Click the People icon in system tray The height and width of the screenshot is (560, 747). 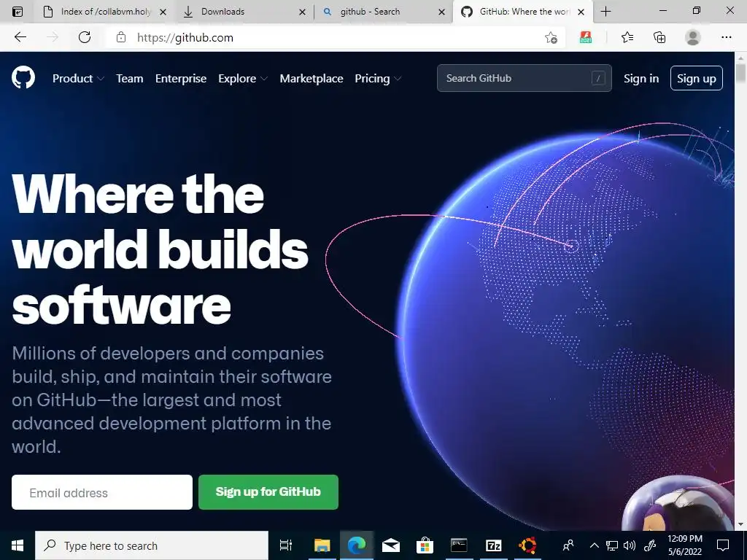[x=568, y=545]
